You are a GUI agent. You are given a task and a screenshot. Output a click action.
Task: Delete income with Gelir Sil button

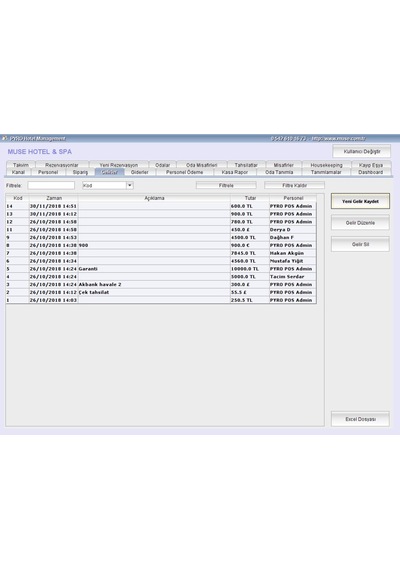(x=360, y=244)
